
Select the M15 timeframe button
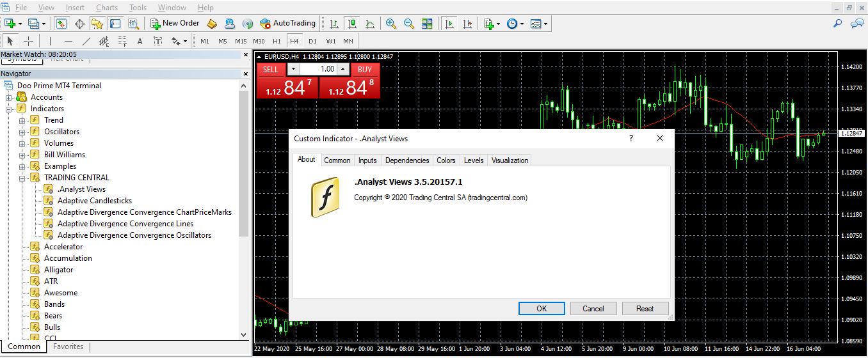[241, 41]
